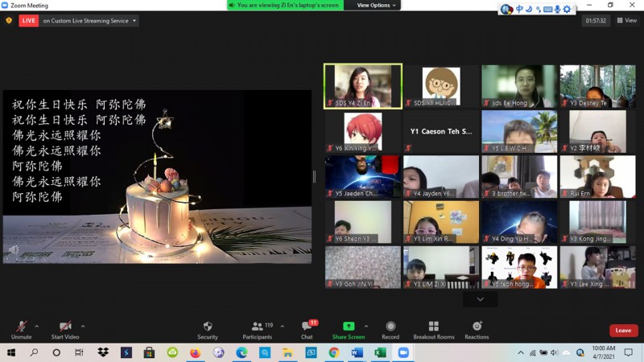Screen dimensions: 644x362
Task: Toggle speaker icon on the shared video
Action: point(14,250)
